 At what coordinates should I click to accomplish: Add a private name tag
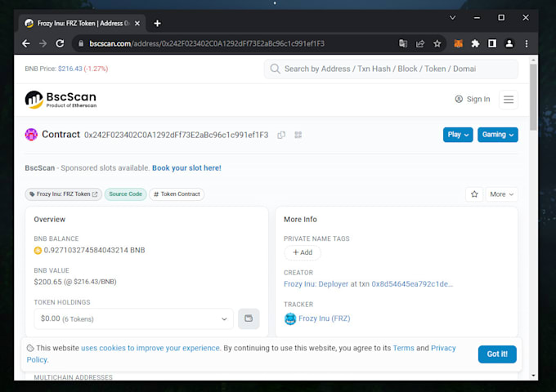pyautogui.click(x=303, y=252)
